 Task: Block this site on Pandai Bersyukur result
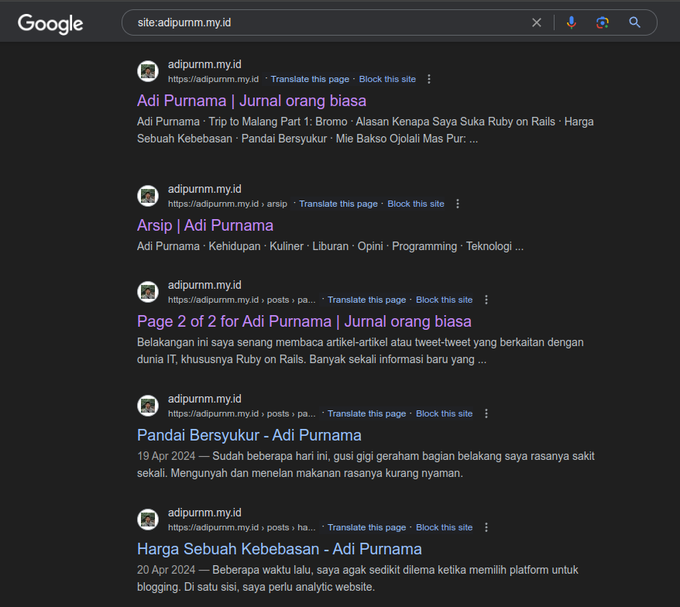click(x=444, y=414)
